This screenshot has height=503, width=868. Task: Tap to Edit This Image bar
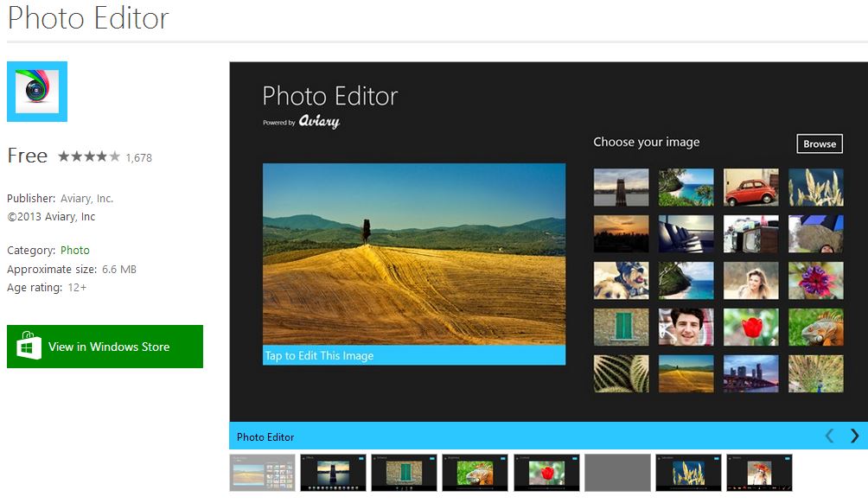click(413, 355)
